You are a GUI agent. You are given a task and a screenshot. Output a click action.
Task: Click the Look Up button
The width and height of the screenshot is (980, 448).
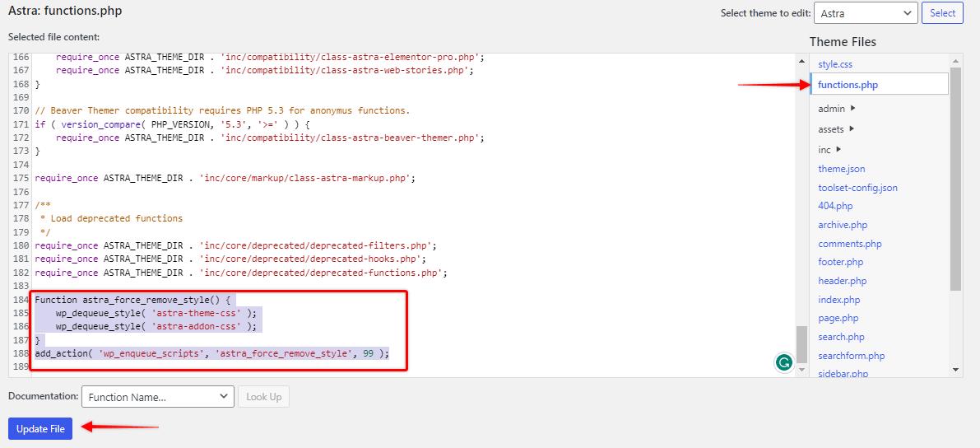(x=264, y=397)
